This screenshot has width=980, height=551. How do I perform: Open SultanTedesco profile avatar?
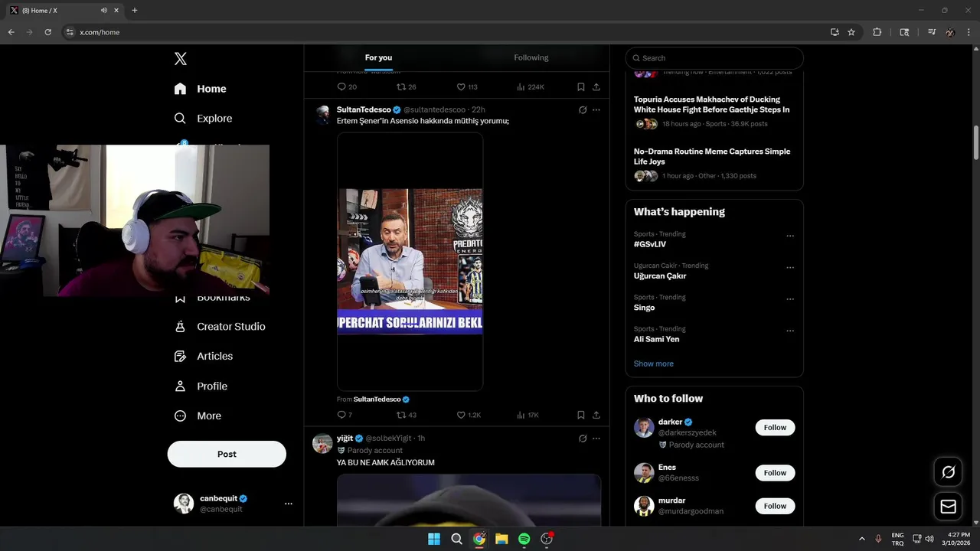coord(322,115)
